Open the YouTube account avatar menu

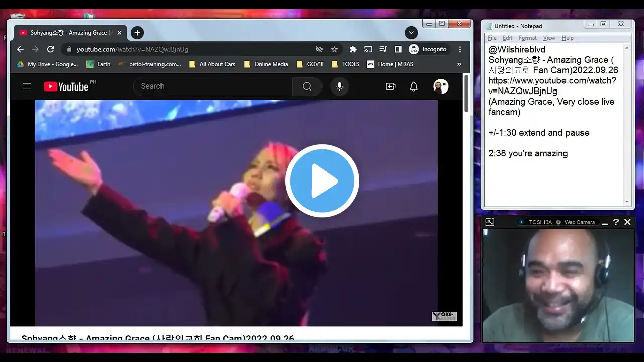(441, 86)
